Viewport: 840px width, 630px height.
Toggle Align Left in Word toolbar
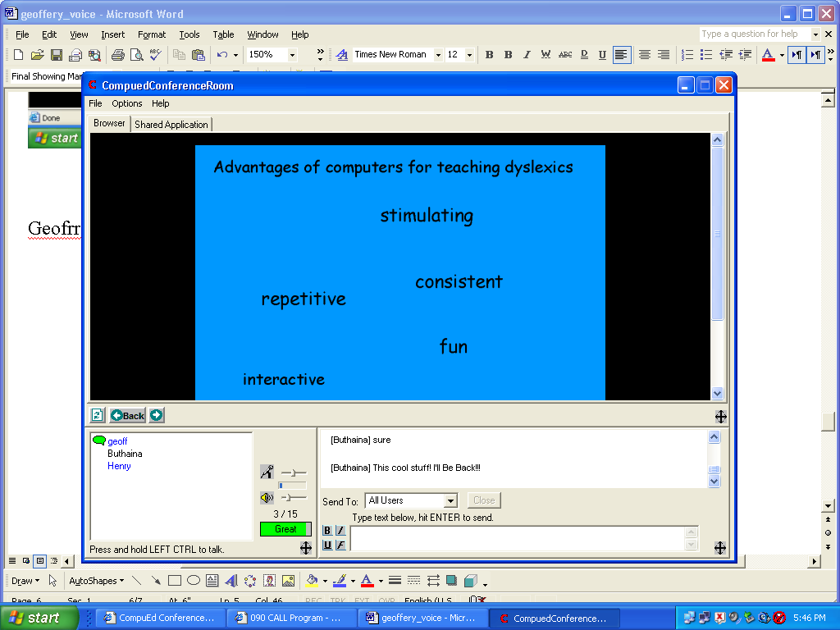(x=622, y=55)
